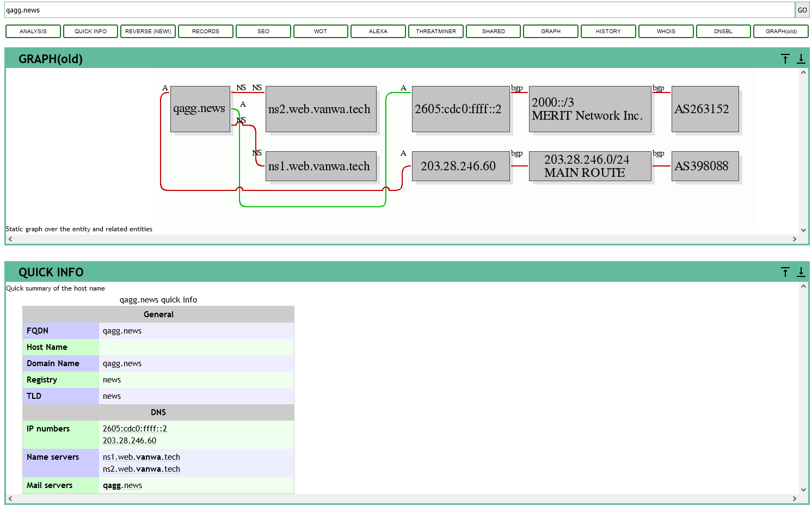Open the RECORDS tab
This screenshot has height=506, width=812.
tap(206, 31)
